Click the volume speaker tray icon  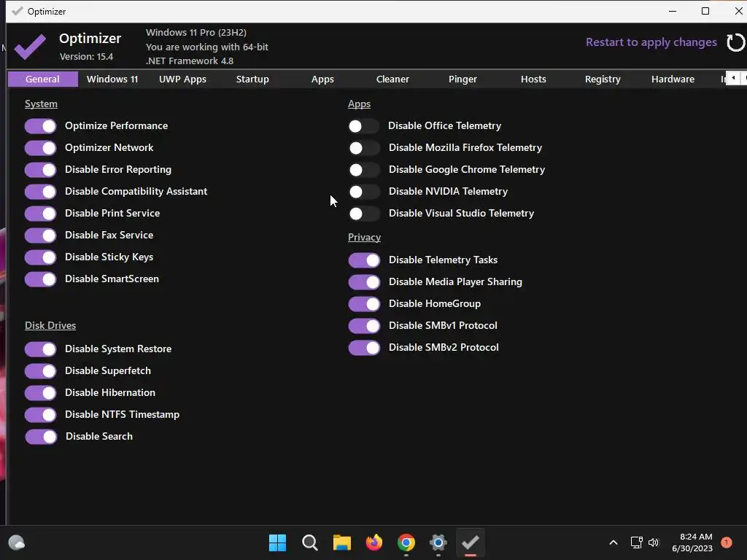654,542
